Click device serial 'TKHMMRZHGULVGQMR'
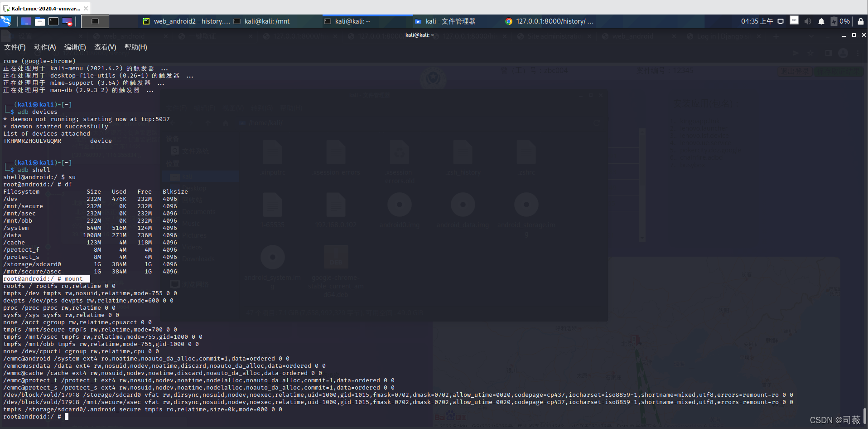This screenshot has width=868, height=429. click(x=32, y=141)
